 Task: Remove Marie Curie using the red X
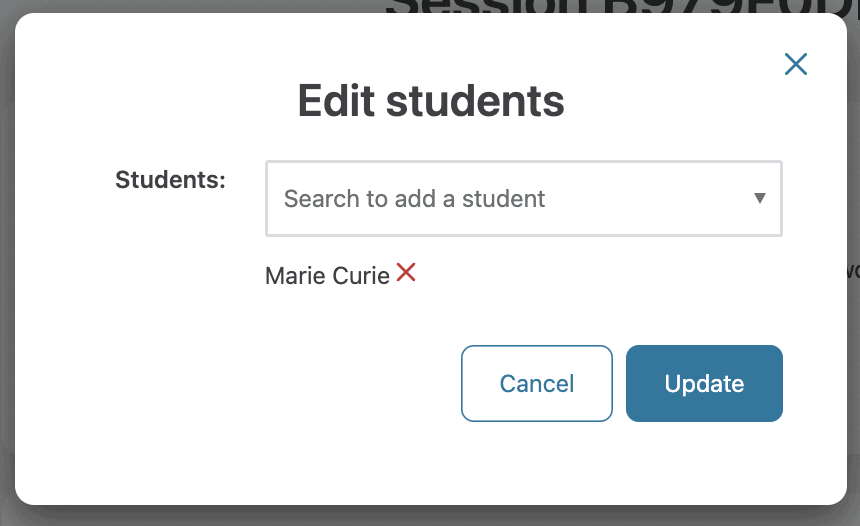[x=406, y=272]
